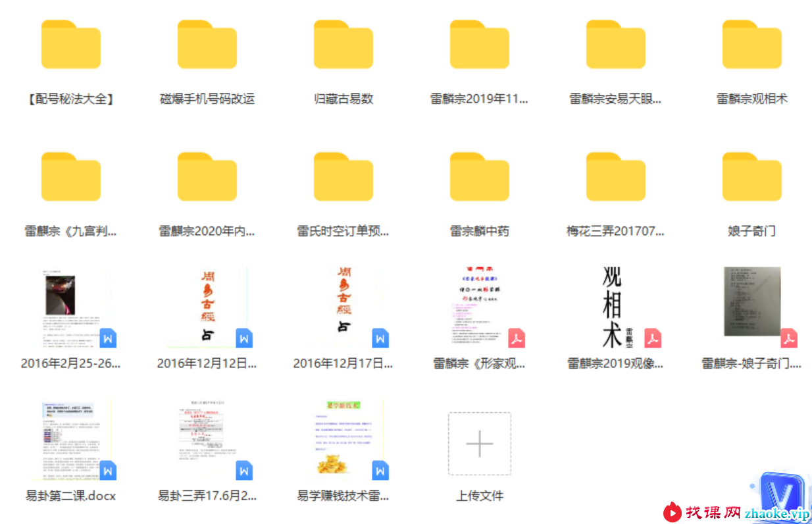Click the 2016年2月25-26... file name
This screenshot has width=812, height=524.
[x=71, y=363]
